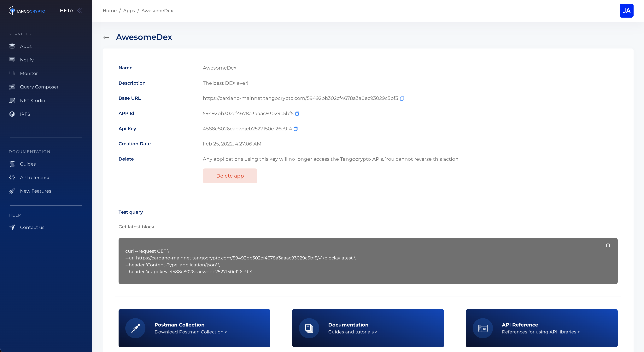Collapse the sidebar with the double chevron

point(80,10)
